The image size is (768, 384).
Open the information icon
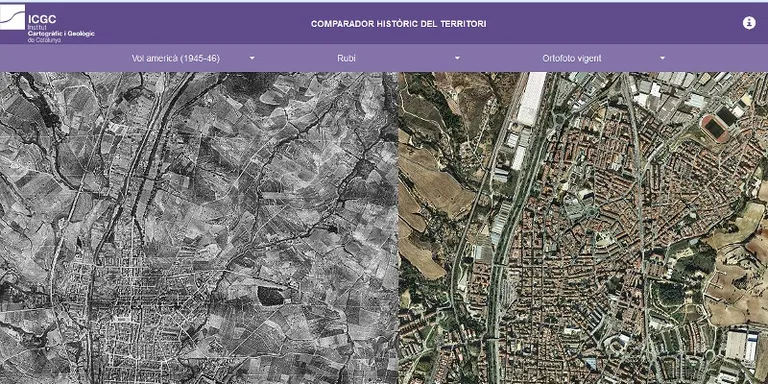point(749,23)
